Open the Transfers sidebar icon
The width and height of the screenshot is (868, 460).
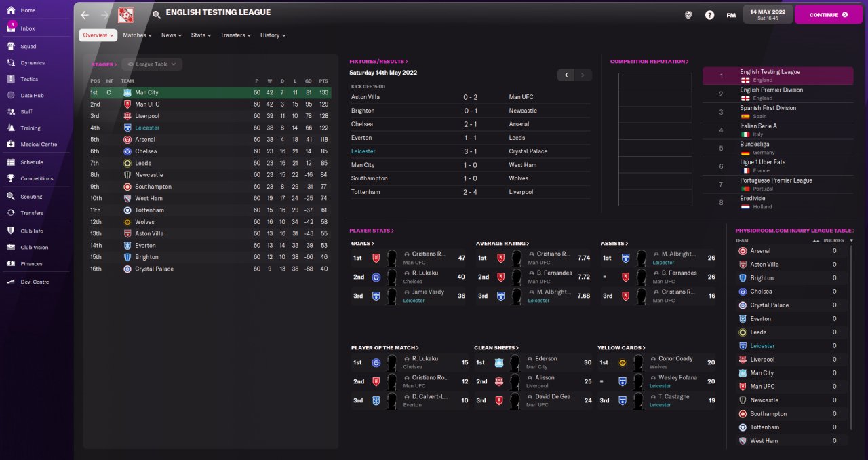(11, 213)
